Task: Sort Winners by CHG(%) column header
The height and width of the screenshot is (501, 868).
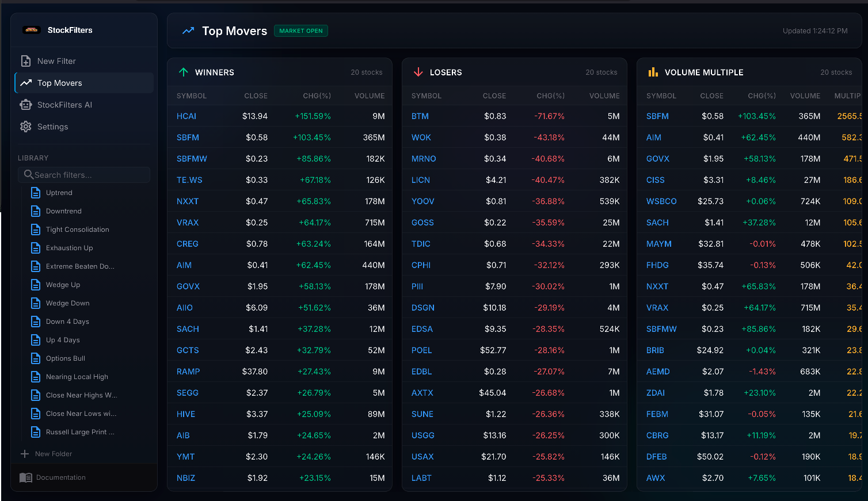Action: (x=317, y=96)
